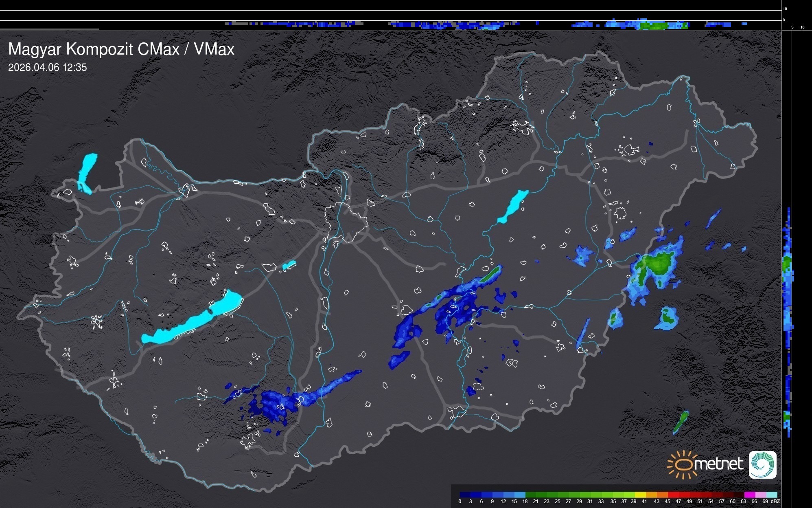
Task: Click the cyan Tisza-tó lake shape
Action: point(513,206)
